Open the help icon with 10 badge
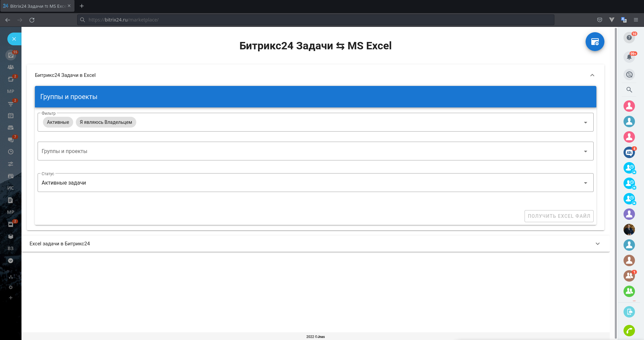 (x=629, y=38)
